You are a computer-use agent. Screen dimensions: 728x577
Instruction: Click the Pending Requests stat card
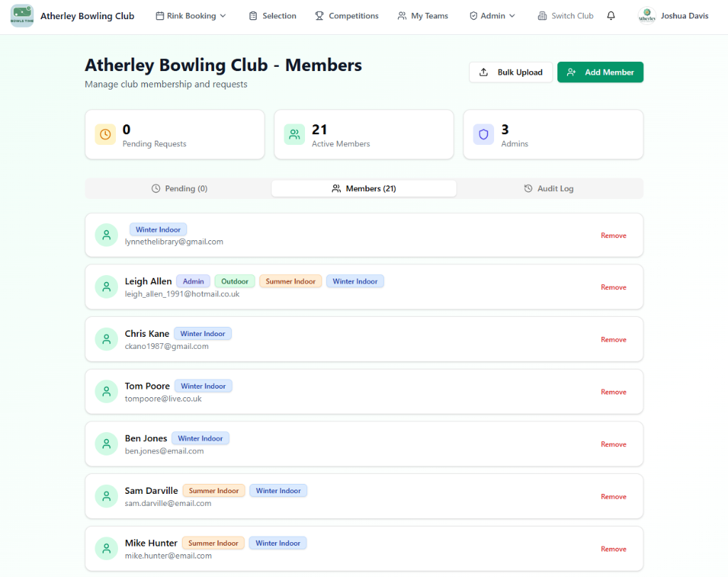(175, 134)
